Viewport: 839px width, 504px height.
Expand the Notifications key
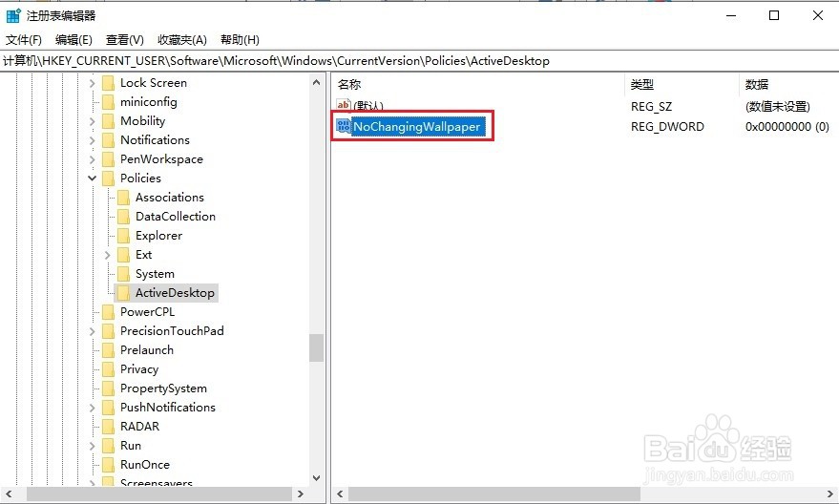tap(92, 140)
